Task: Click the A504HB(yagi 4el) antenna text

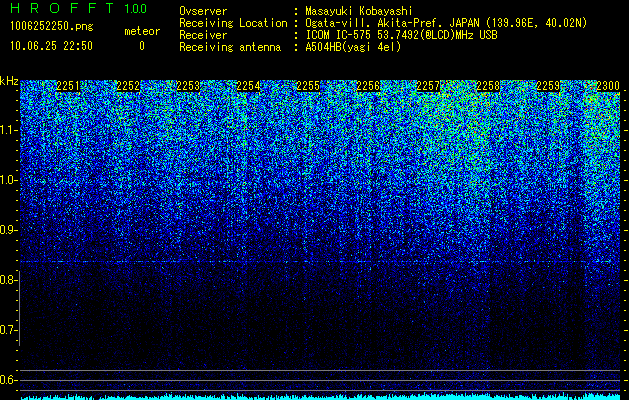Action: coord(353,47)
